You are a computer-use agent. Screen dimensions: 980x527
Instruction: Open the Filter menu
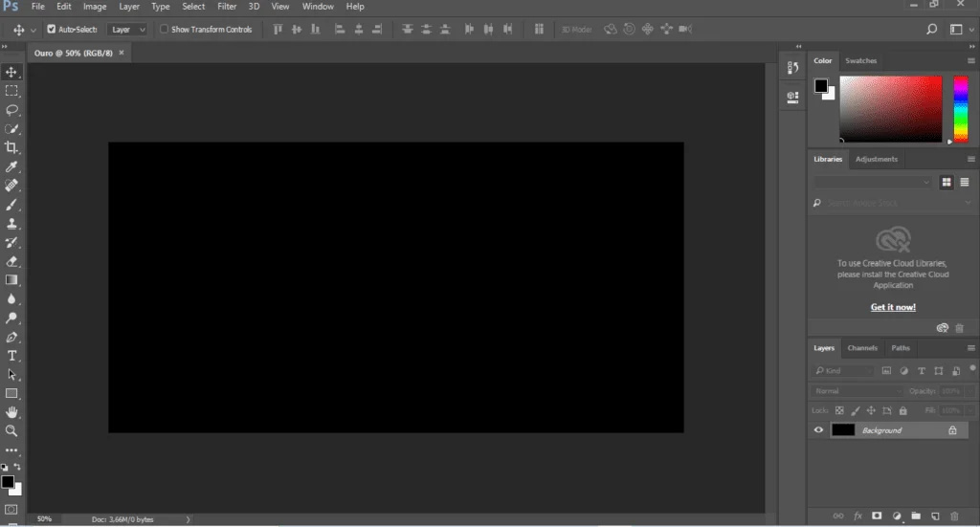coord(227,7)
